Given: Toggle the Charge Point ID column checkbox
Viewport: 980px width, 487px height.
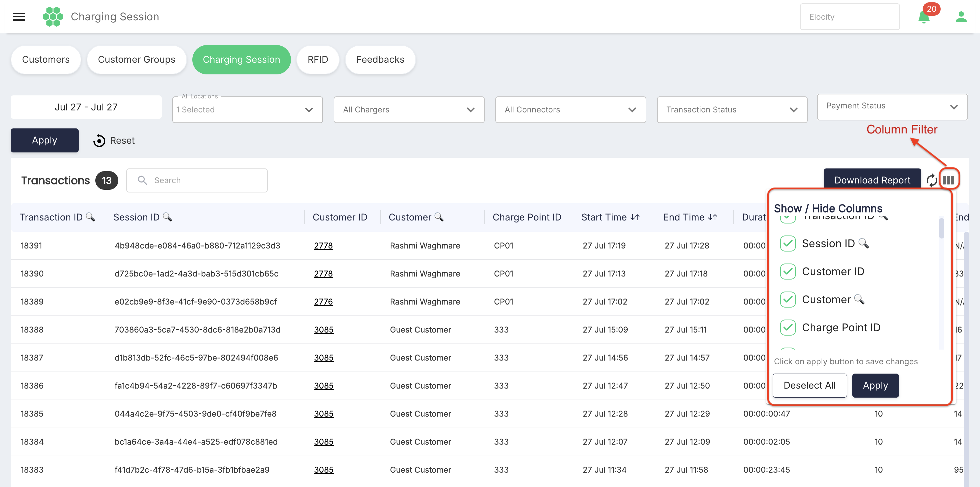Looking at the screenshot, I should pos(788,328).
